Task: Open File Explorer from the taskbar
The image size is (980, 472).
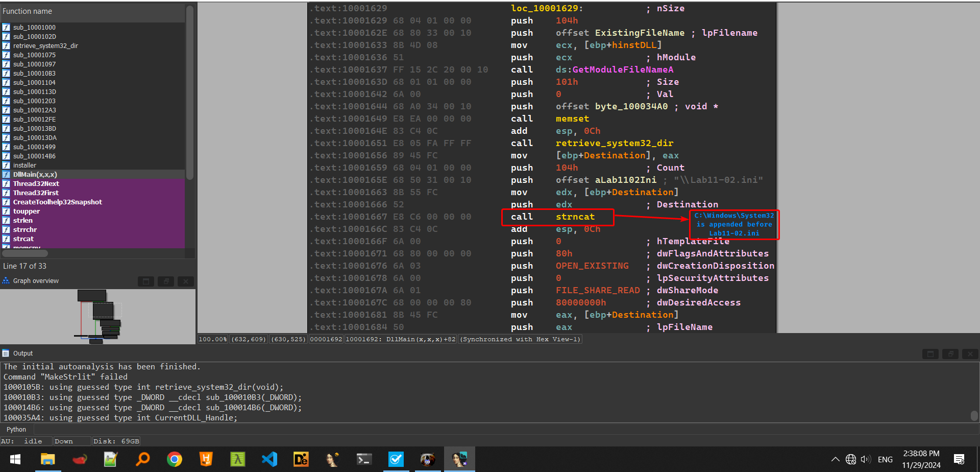Action: coord(47,459)
